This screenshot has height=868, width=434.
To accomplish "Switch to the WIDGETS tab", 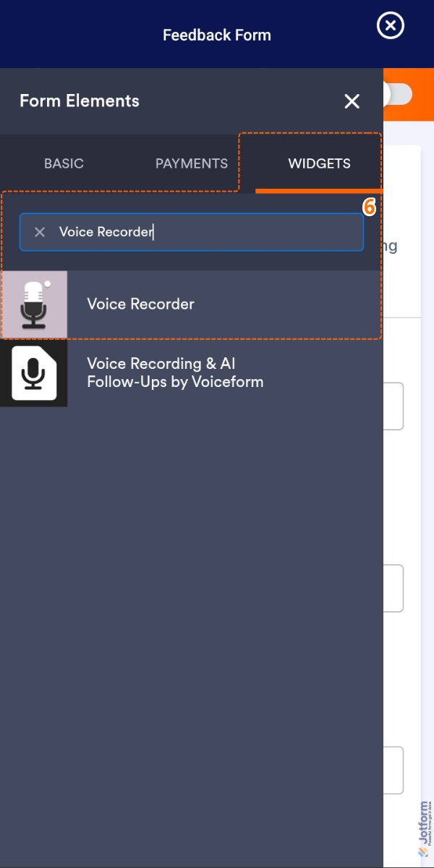I will pyautogui.click(x=319, y=163).
